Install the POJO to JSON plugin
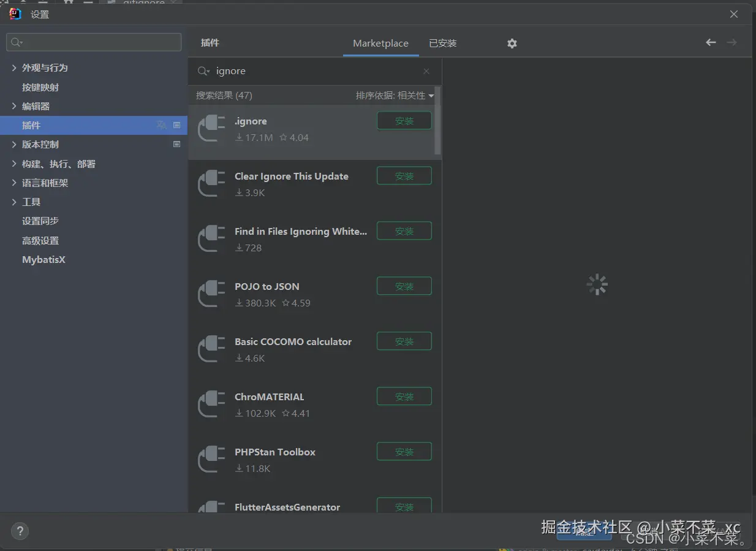 click(x=404, y=286)
